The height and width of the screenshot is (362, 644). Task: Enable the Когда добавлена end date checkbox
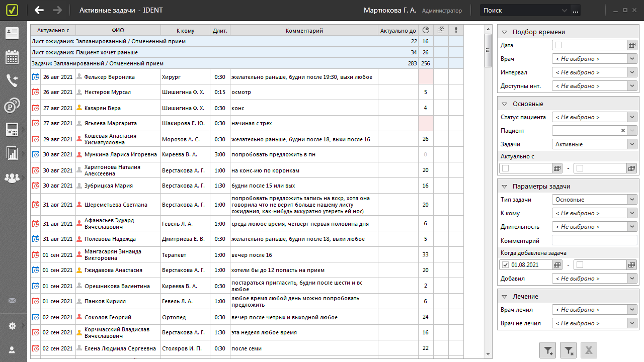(x=580, y=265)
